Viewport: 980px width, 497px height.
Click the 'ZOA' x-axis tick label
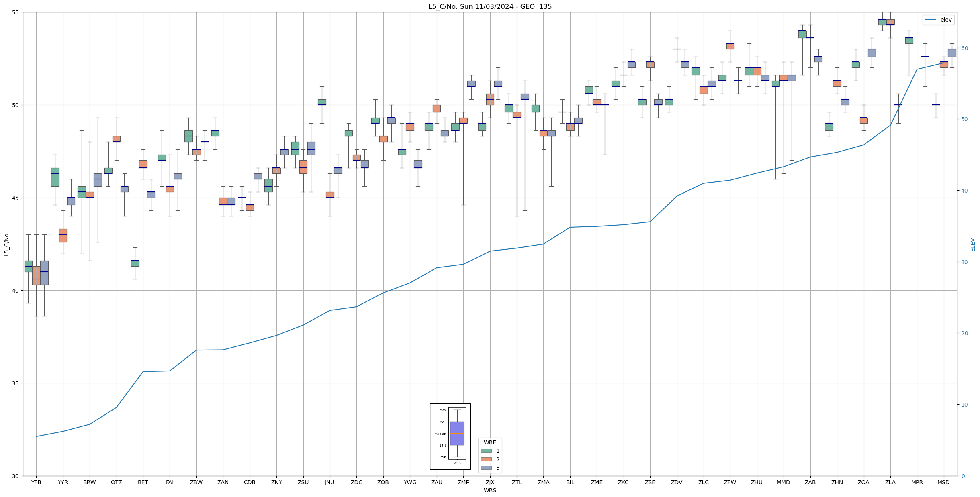coord(863,482)
